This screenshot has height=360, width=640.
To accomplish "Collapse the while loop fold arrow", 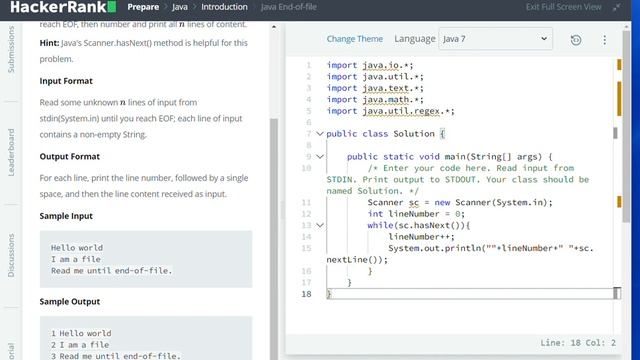I will point(320,225).
